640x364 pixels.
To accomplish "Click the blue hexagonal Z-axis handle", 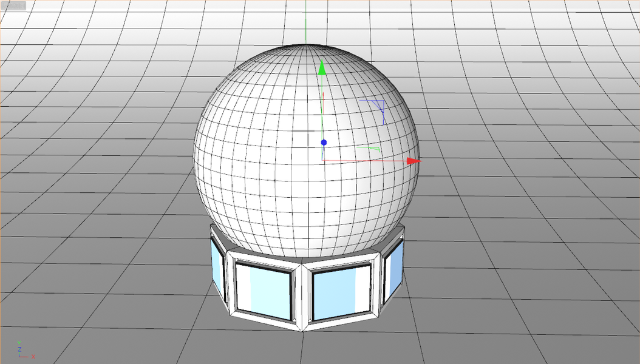I will (x=324, y=142).
